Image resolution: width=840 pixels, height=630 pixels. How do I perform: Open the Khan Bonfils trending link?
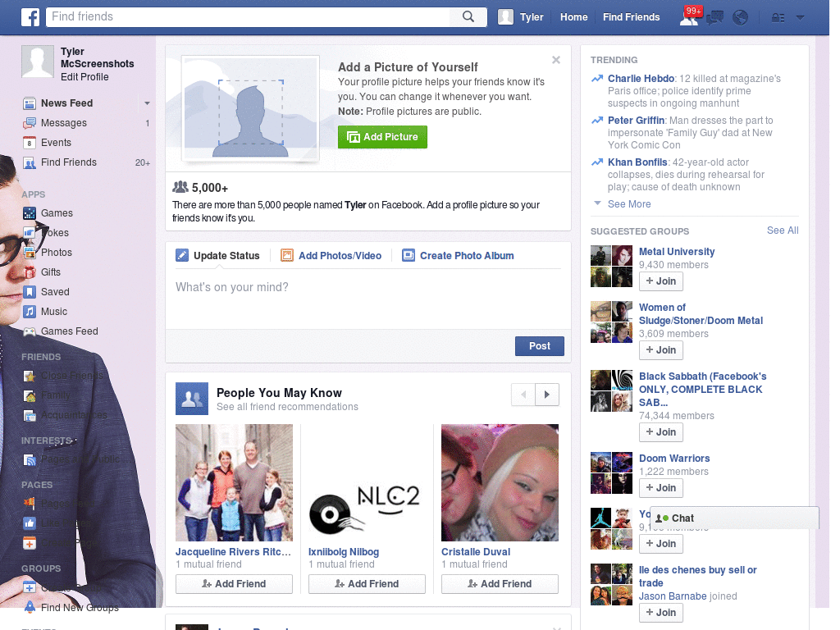637,162
